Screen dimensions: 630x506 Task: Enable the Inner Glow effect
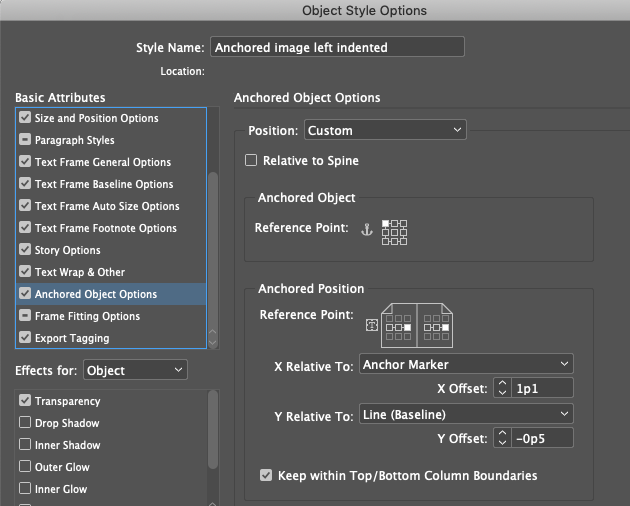pyautogui.click(x=25, y=488)
